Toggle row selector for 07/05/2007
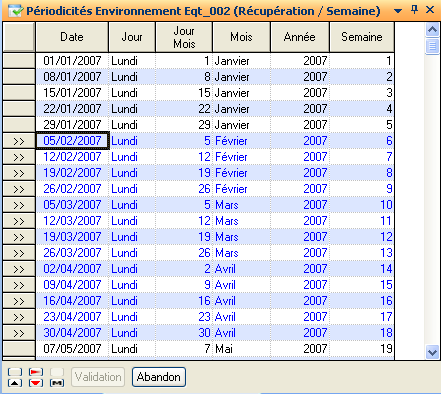 tap(19, 349)
